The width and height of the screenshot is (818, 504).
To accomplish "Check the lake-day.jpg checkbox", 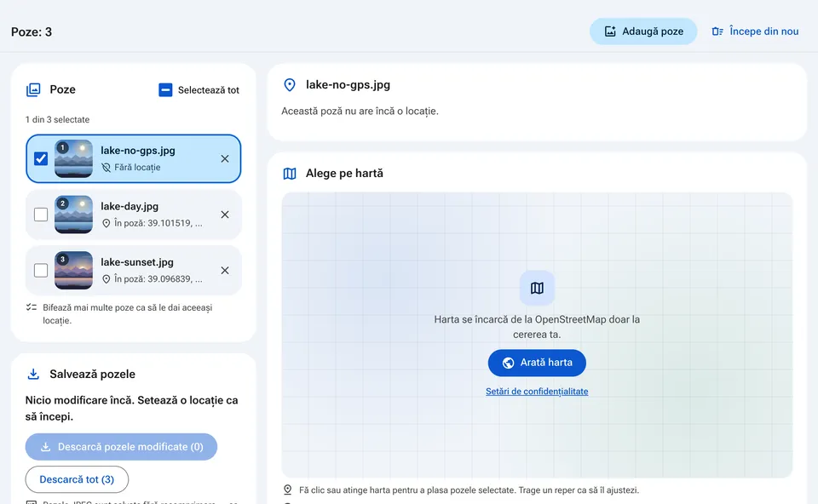I will (x=41, y=215).
